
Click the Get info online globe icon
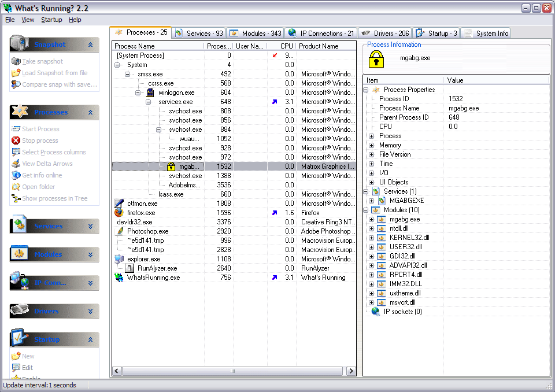coord(16,175)
